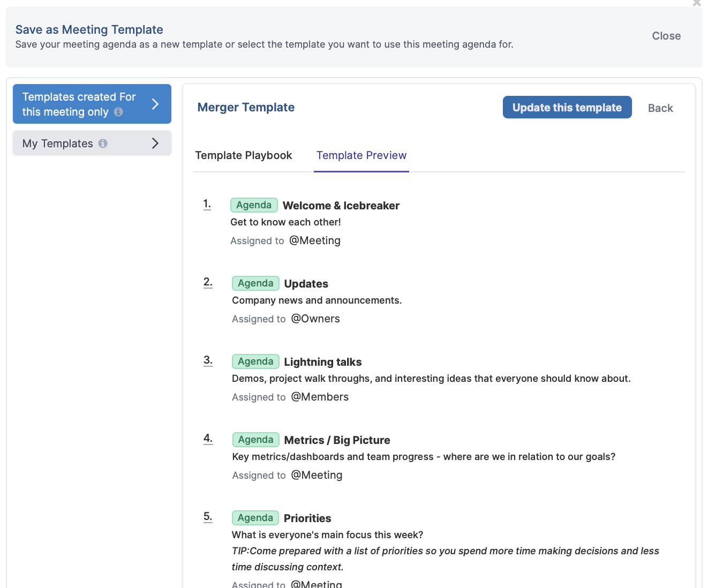
Task: Click Agenda tag beside Lightning talks
Action: pos(255,361)
